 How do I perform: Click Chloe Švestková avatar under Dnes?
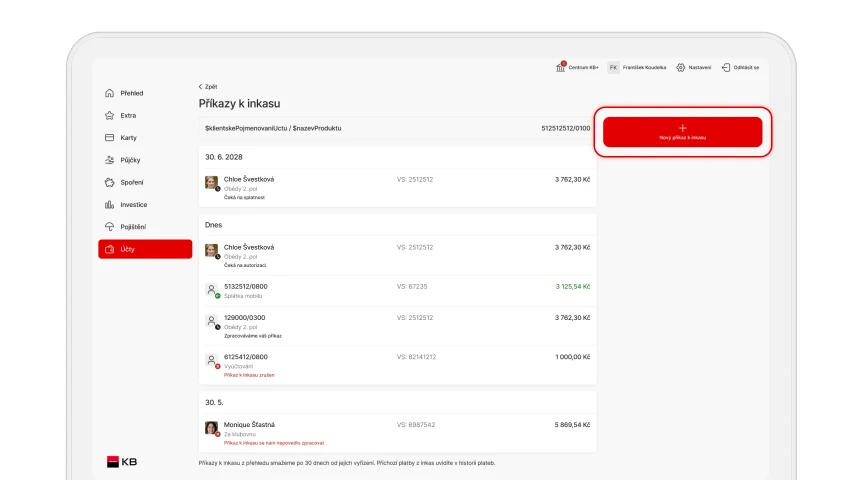tap(212, 251)
